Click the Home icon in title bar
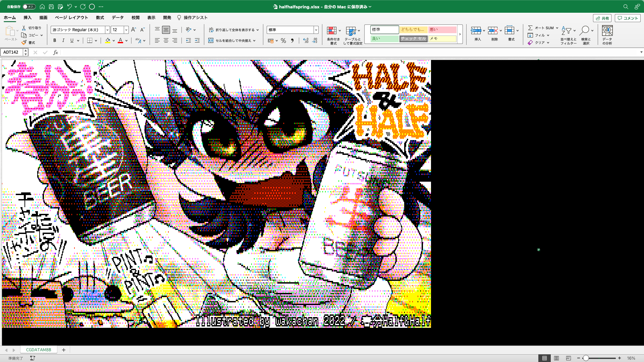The width and height of the screenshot is (644, 362). (x=42, y=7)
